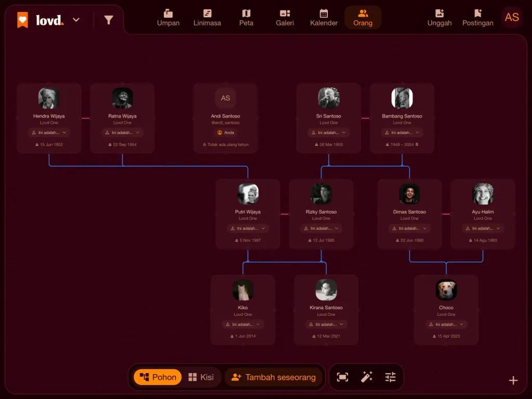Select the Orang tab

(363, 18)
